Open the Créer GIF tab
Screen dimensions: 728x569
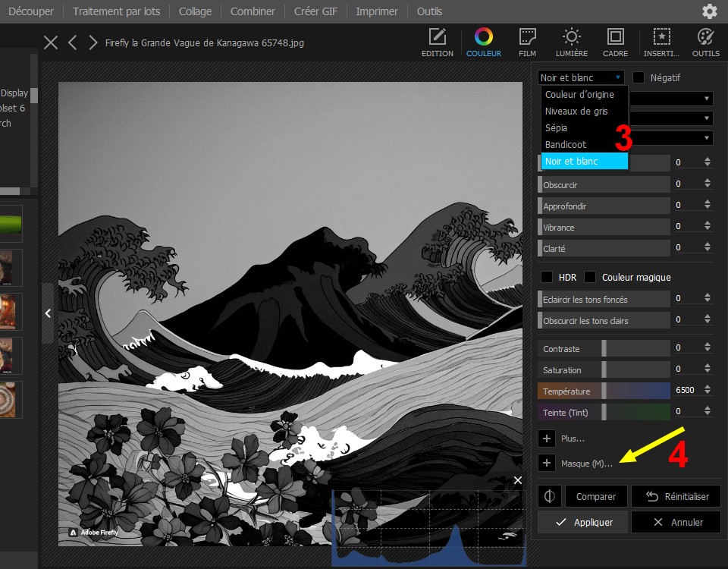tap(315, 11)
